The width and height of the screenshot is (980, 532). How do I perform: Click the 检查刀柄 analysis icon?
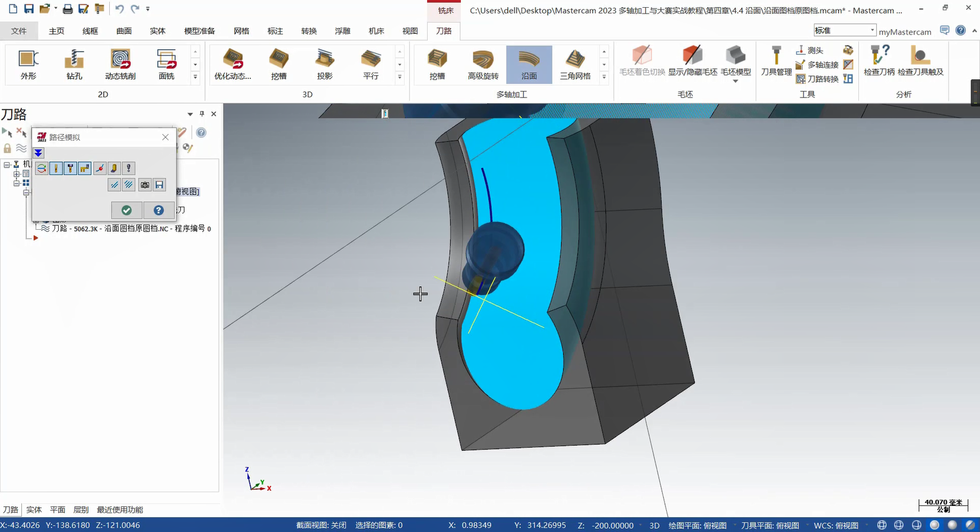879,61
